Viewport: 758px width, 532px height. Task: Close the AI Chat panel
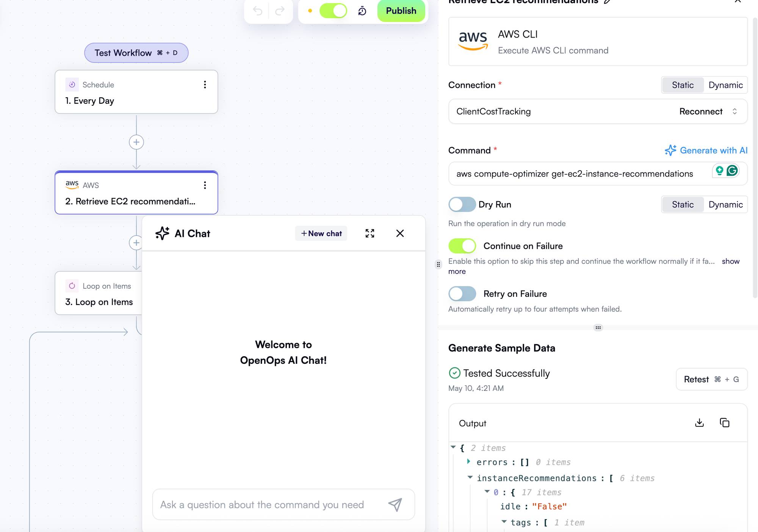[400, 233]
